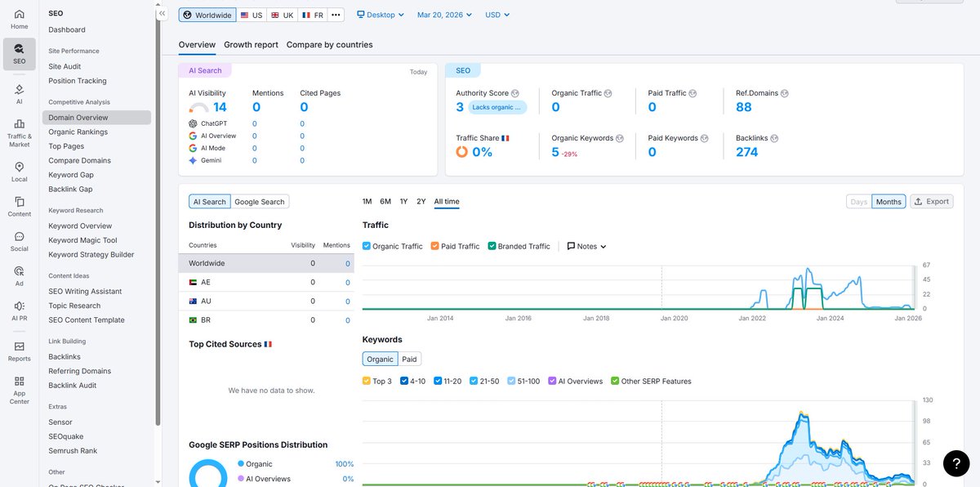
Task: Click the help question mark bubble
Action: pos(956,463)
